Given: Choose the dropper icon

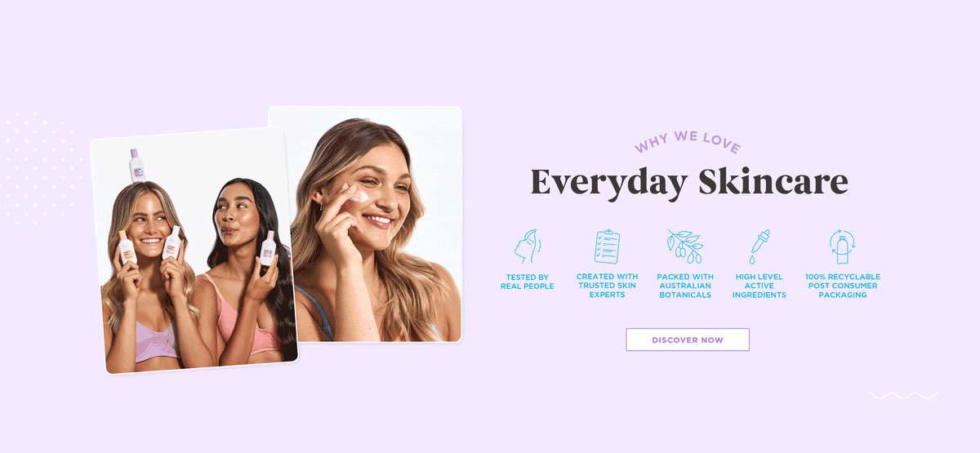Looking at the screenshot, I should click(x=759, y=246).
